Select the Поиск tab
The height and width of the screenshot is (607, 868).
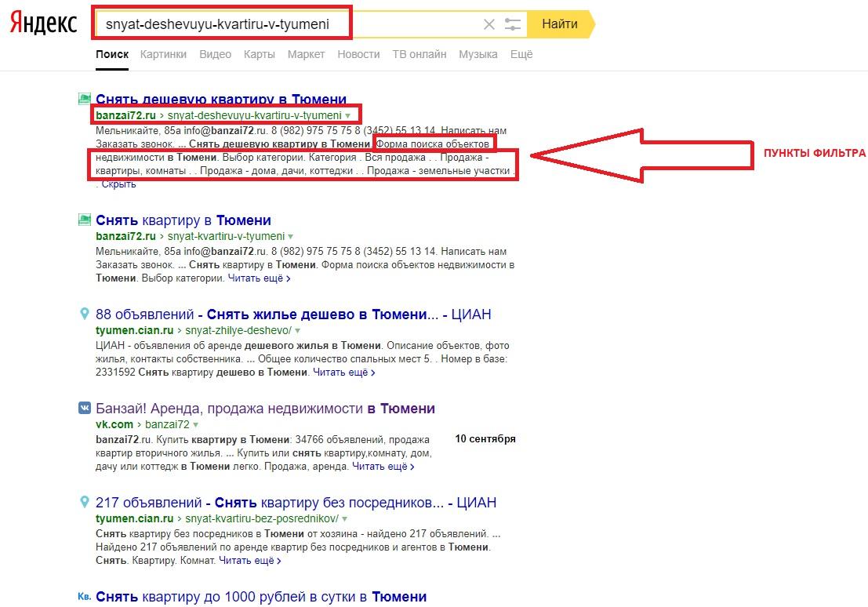(112, 54)
